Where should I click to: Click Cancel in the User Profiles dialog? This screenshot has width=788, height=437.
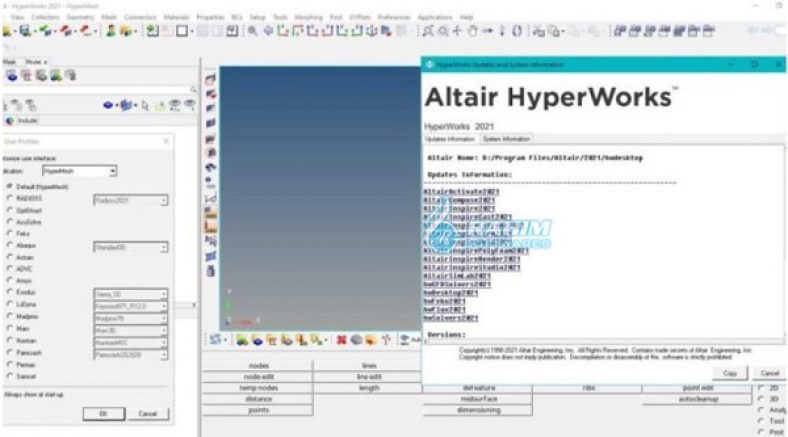148,414
